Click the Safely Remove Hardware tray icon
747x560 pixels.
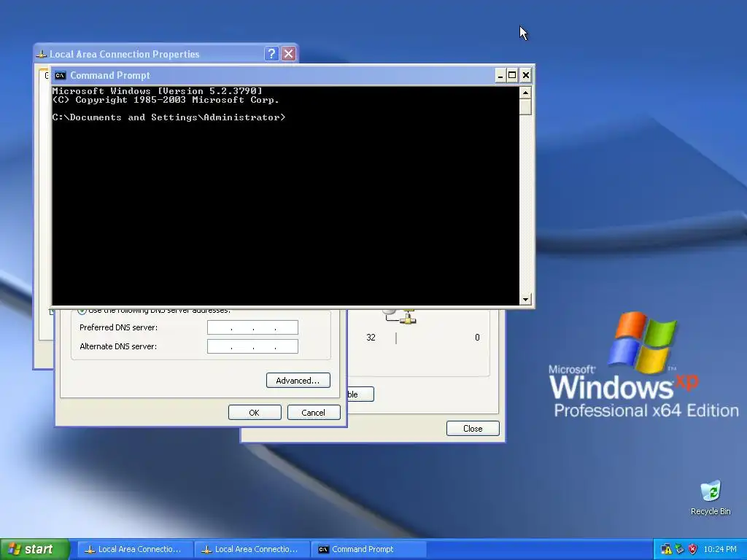point(679,549)
